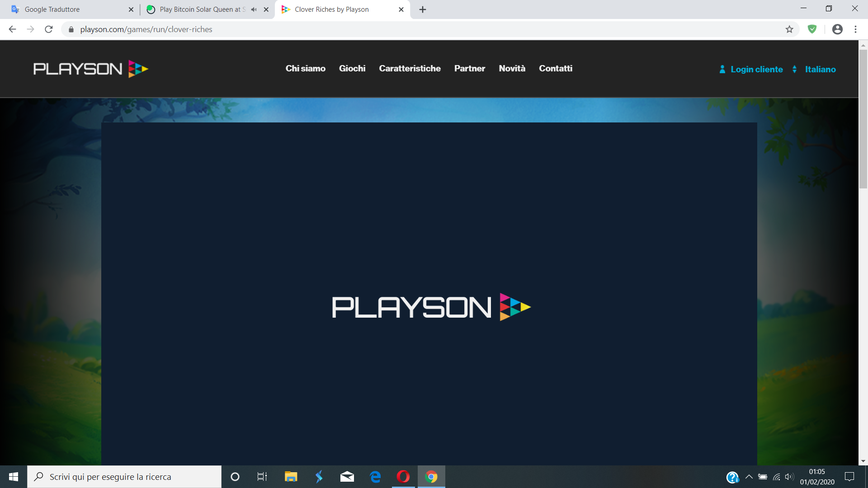Click the Chrome icon on the taskbar
868x488 pixels.
(x=431, y=477)
